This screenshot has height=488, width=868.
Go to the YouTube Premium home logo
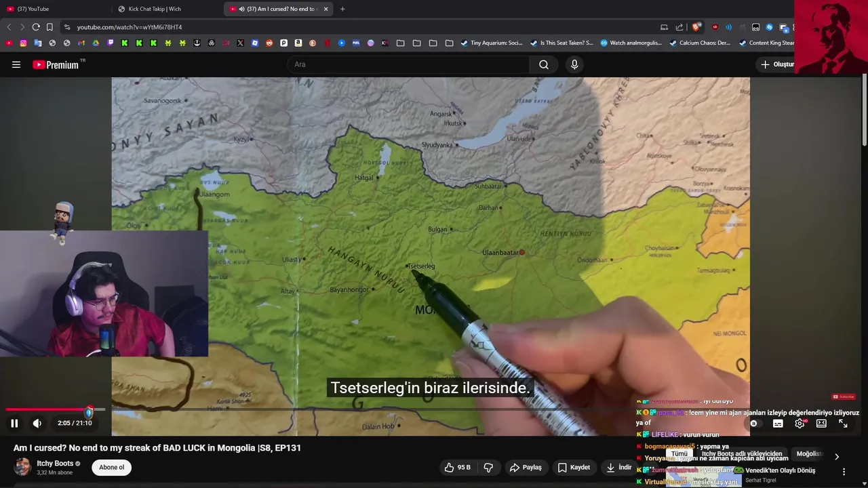click(56, 65)
